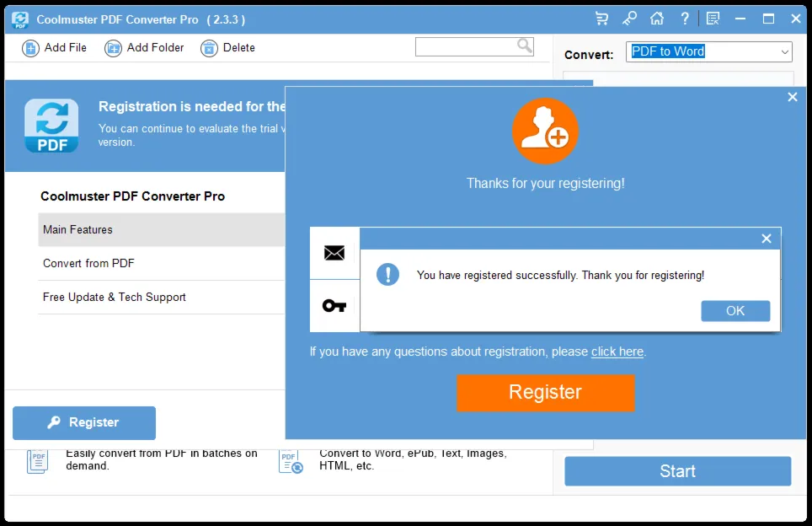Click 'Coolmuster PDF Converter Pro' heading in panel
Image resolution: width=812 pixels, height=526 pixels.
click(x=132, y=196)
